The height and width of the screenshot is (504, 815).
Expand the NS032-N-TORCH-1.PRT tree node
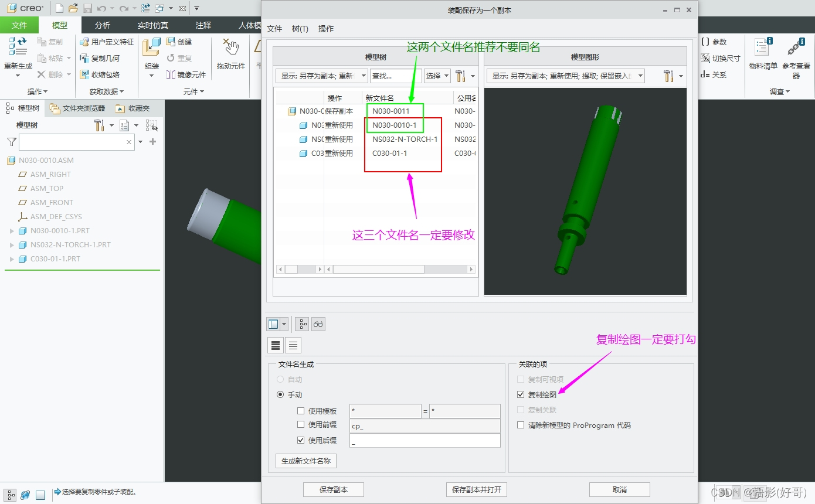12,244
